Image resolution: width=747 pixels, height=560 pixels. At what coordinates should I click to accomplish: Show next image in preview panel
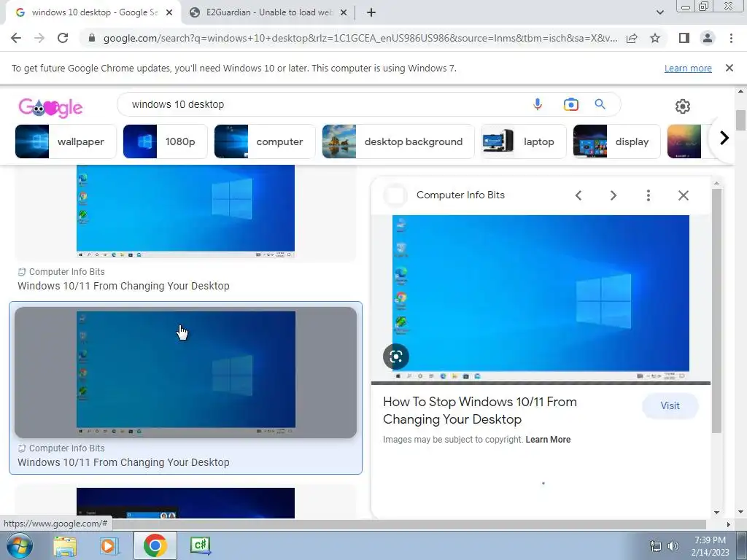(613, 195)
